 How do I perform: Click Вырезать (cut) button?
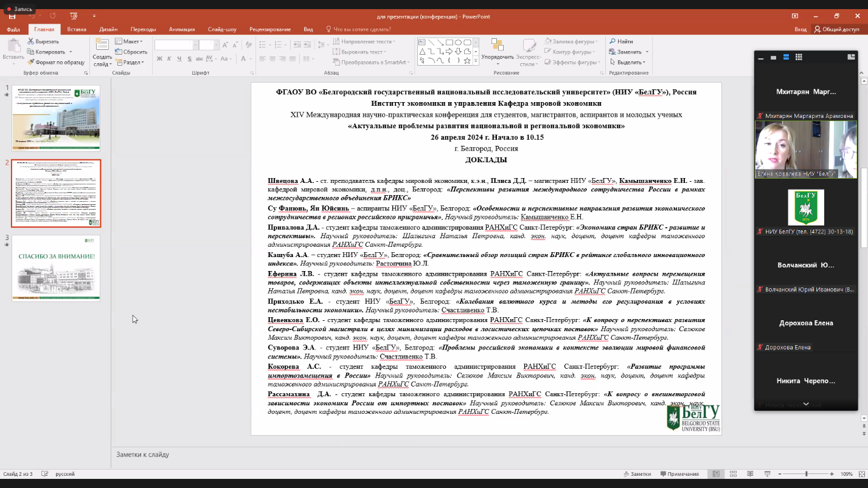click(43, 41)
